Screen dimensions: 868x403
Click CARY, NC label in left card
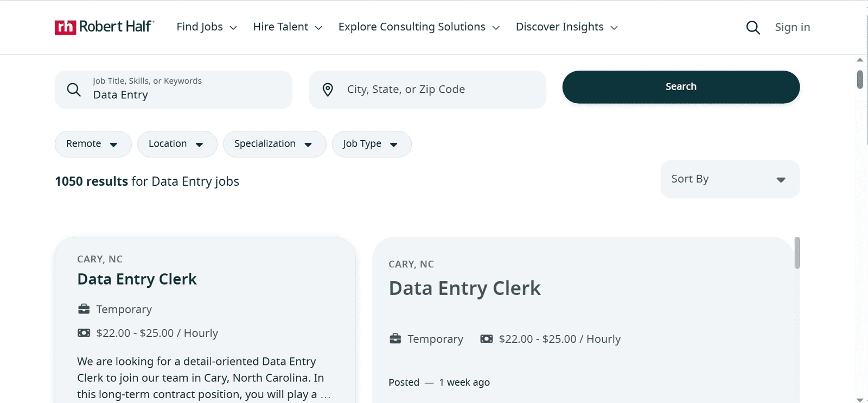click(100, 259)
